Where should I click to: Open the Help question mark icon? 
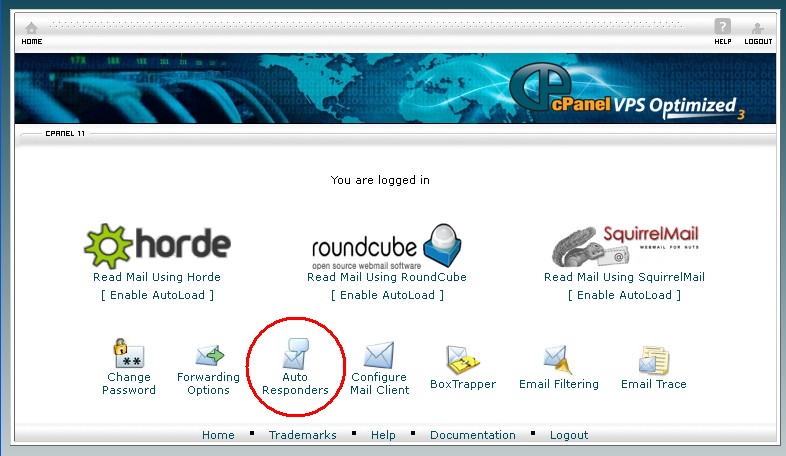[x=722, y=26]
